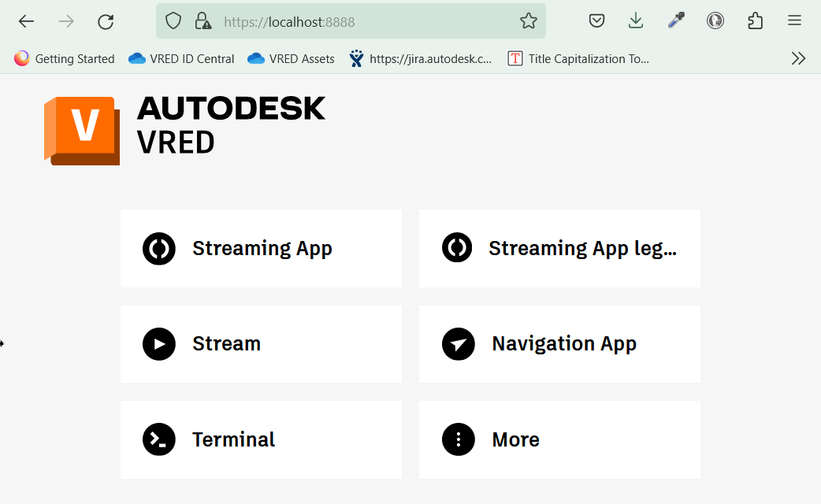This screenshot has width=821, height=504.
Task: Click the More three-dots icon
Action: (x=458, y=439)
